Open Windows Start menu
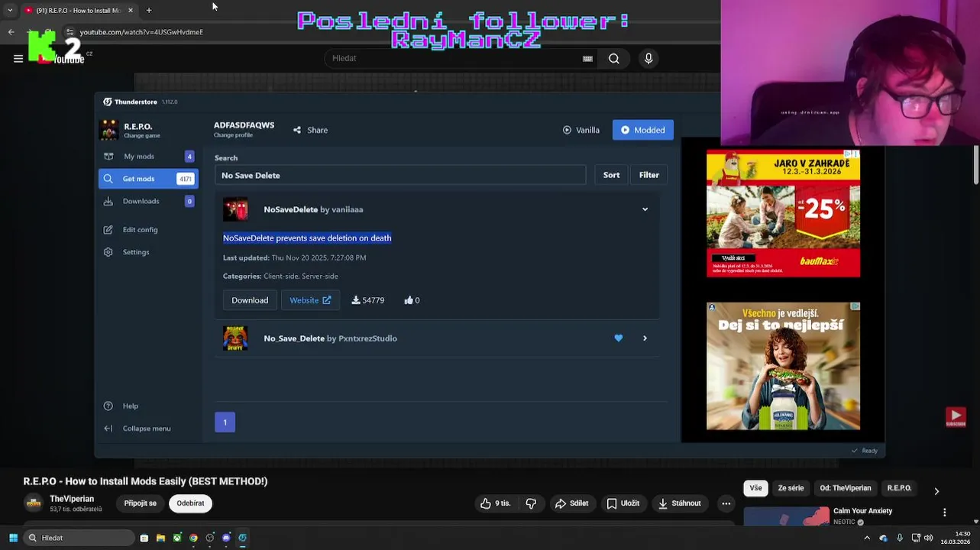 13,538
